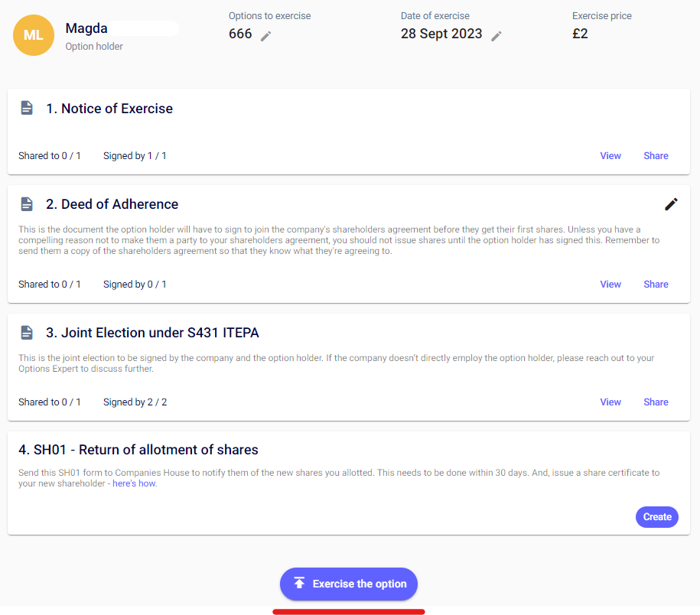Click the Notice of Exercise document icon
This screenshot has height=615, width=700.
27,108
